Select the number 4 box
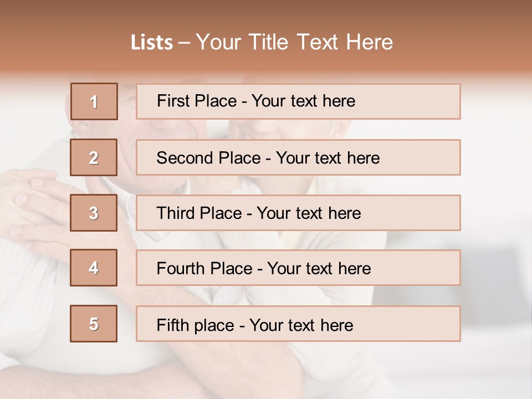This screenshot has width=532, height=399. (x=94, y=268)
